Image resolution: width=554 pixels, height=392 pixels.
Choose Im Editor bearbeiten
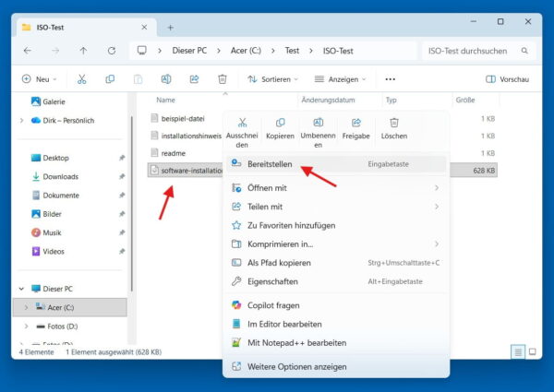336,324
